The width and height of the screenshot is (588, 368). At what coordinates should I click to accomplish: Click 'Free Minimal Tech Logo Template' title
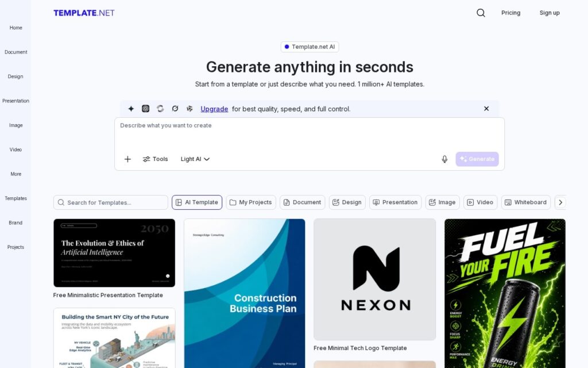[360, 348]
